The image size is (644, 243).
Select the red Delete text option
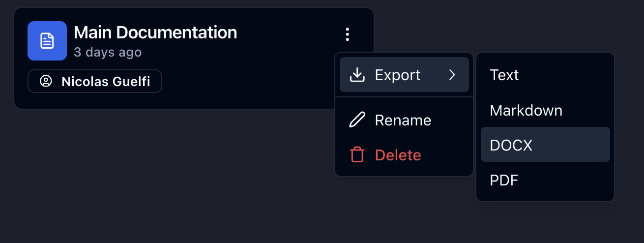(398, 155)
